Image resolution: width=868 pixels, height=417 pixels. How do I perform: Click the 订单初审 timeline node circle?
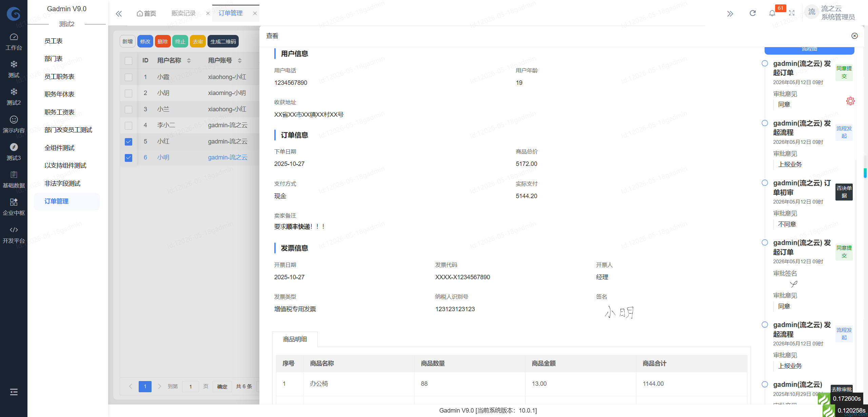click(x=765, y=183)
